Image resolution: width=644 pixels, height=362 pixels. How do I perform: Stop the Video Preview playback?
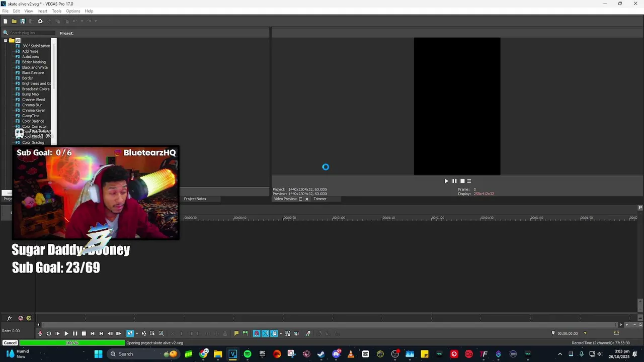[462, 181]
